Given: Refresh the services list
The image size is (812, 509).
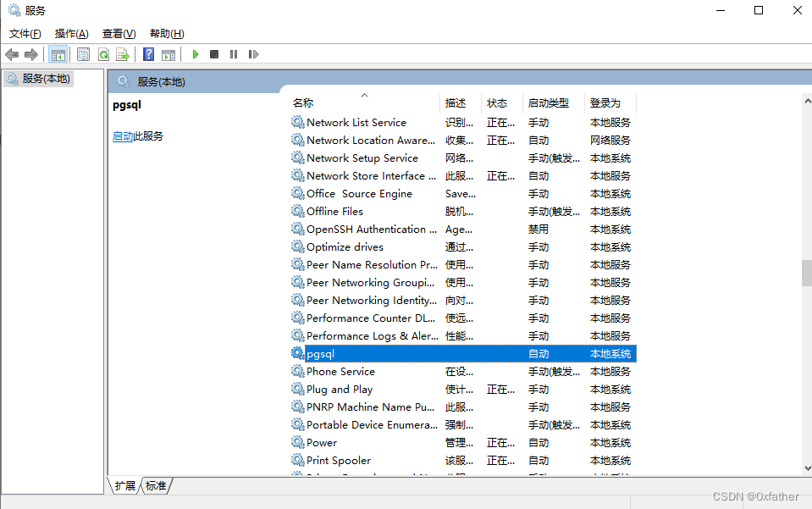Looking at the screenshot, I should (103, 54).
